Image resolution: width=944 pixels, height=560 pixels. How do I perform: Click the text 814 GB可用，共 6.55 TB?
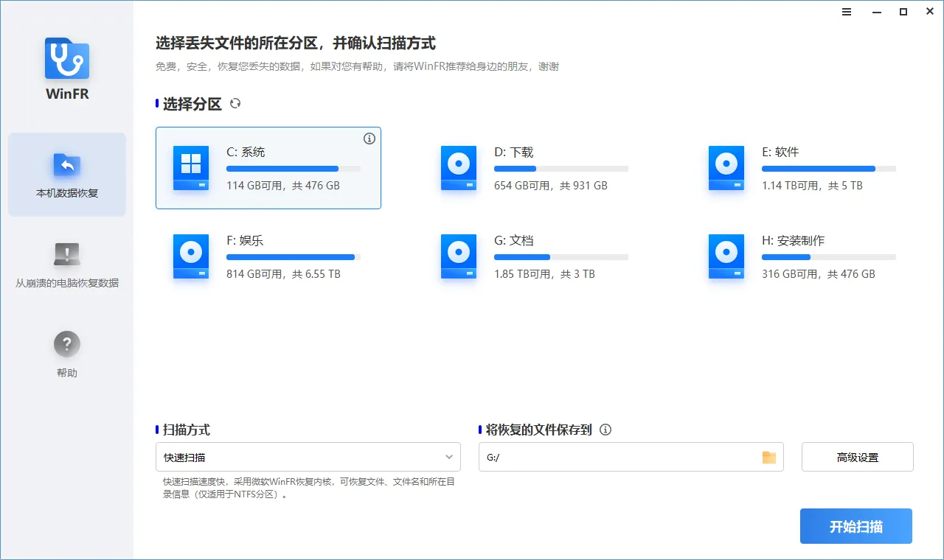283,274
